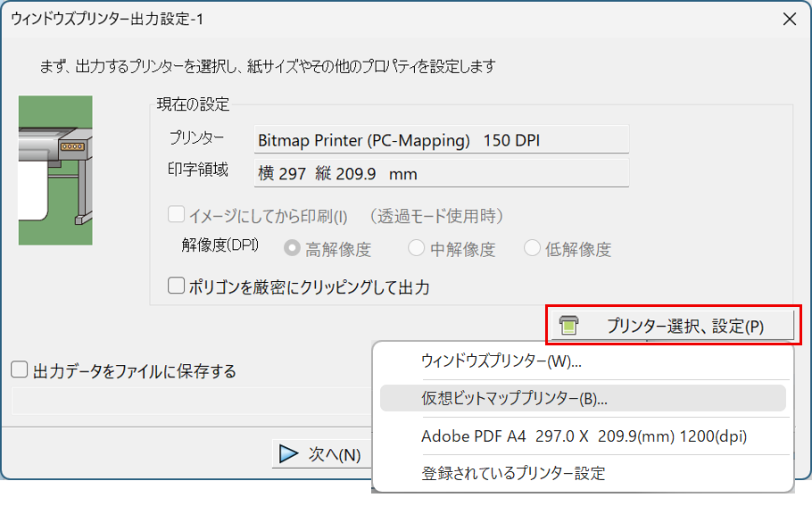Check 出力データをファイルに保存する

[20, 370]
